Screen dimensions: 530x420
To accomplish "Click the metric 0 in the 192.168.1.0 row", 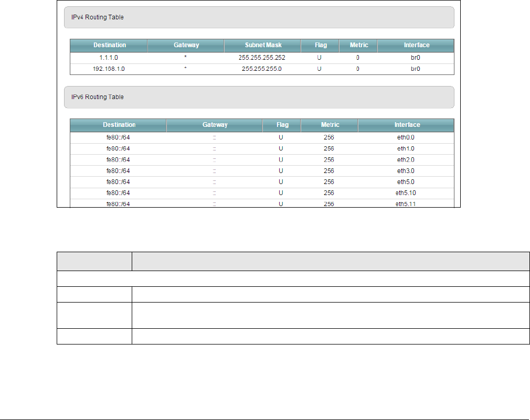I will [357, 69].
